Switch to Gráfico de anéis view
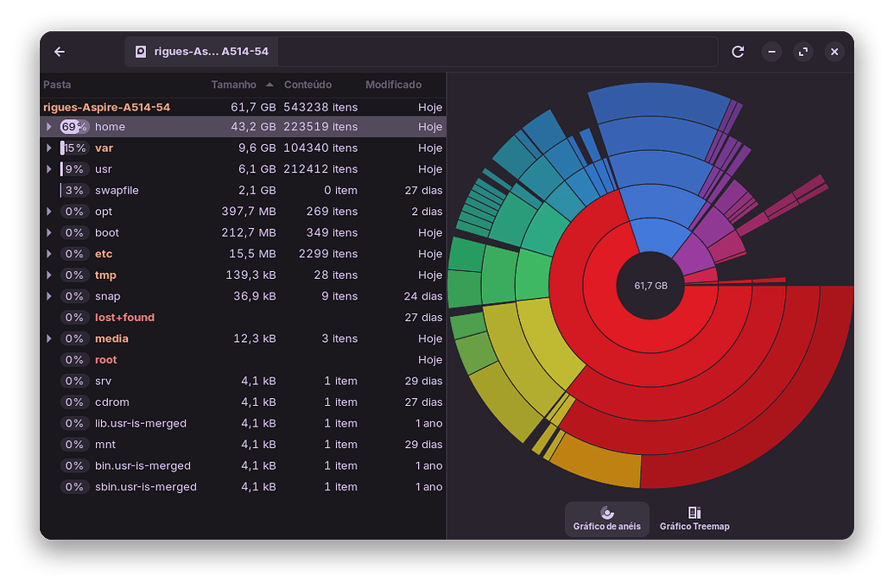The height and width of the screenshot is (588, 894). point(606,519)
